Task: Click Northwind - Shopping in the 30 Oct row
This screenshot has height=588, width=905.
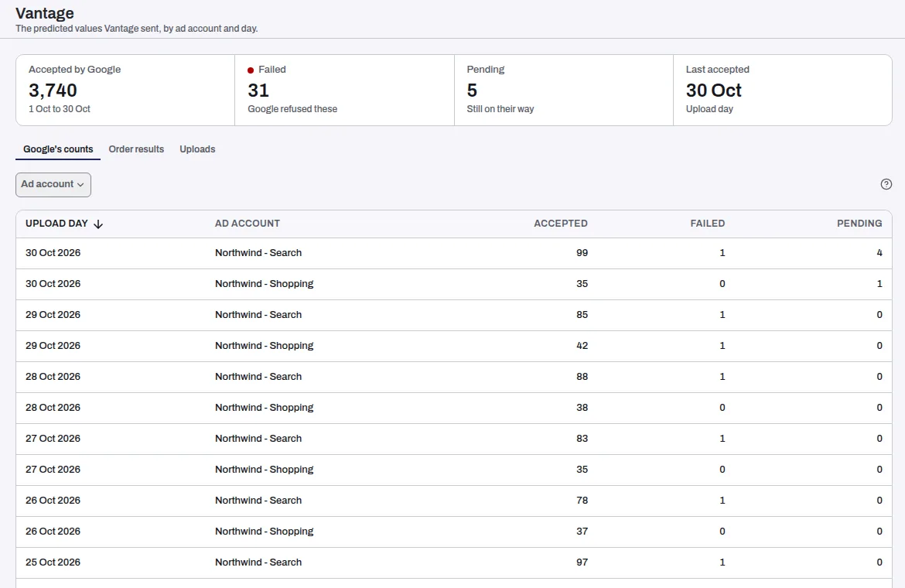Action: [x=265, y=284]
